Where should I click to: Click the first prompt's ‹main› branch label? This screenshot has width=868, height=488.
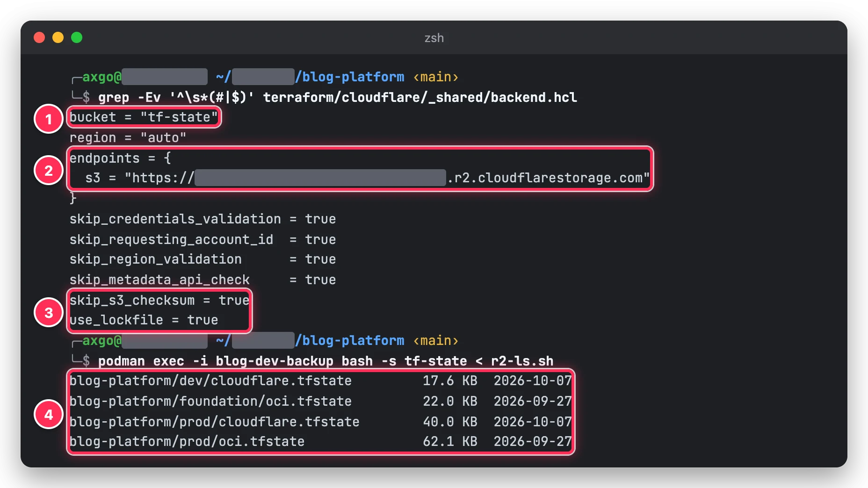(435, 77)
